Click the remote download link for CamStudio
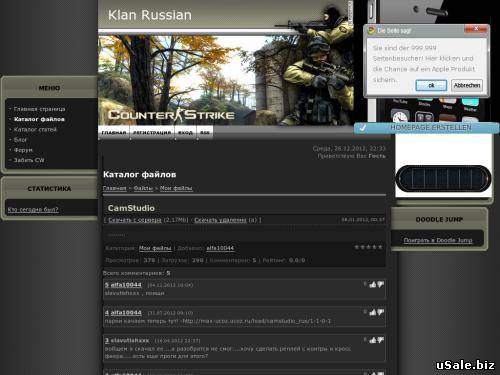 (220, 220)
